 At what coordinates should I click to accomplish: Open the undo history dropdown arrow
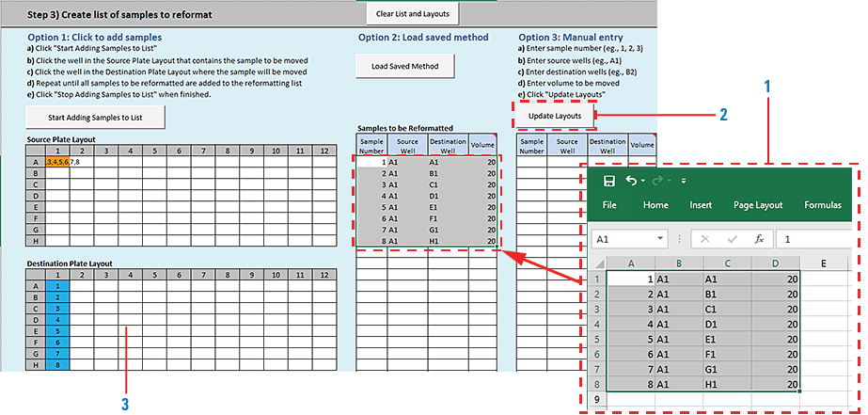[x=644, y=181]
